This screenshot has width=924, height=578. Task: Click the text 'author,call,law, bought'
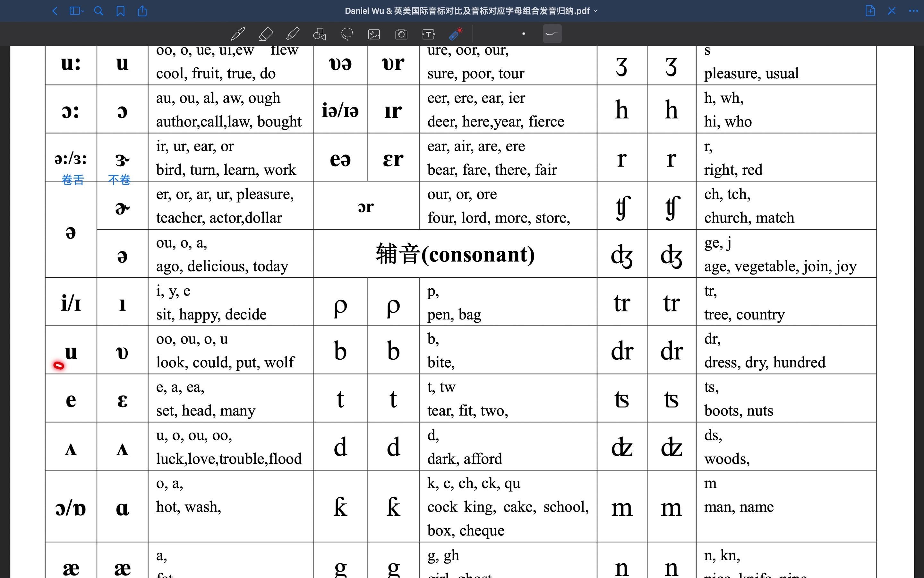point(229,122)
